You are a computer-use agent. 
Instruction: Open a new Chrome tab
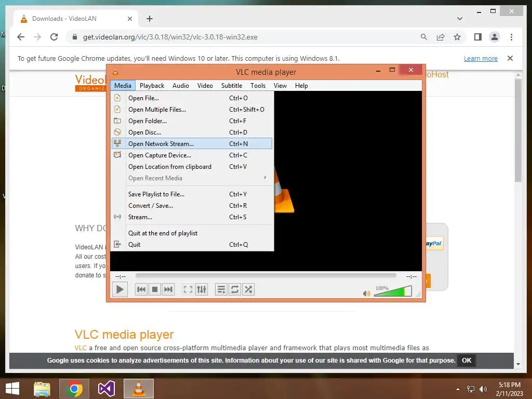coord(150,19)
